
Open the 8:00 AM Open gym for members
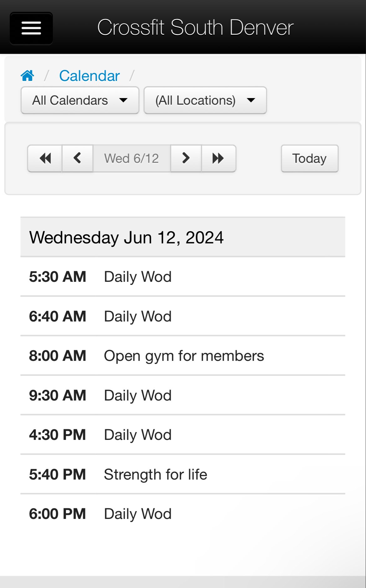point(184,356)
